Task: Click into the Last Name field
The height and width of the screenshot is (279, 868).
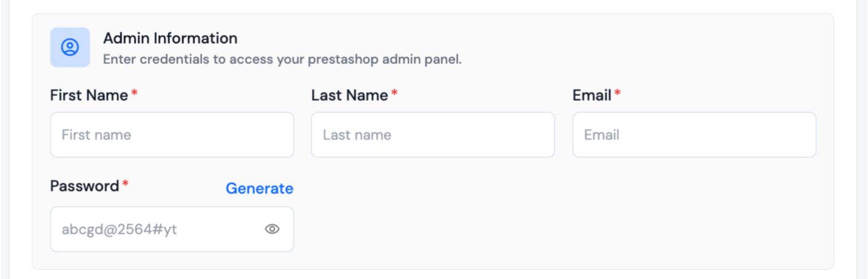Action: pos(433,135)
